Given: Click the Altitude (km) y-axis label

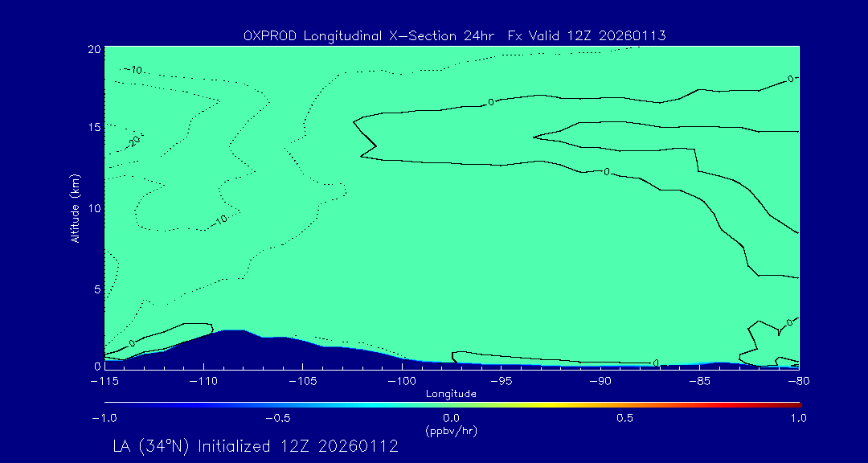Looking at the screenshot, I should [75, 207].
